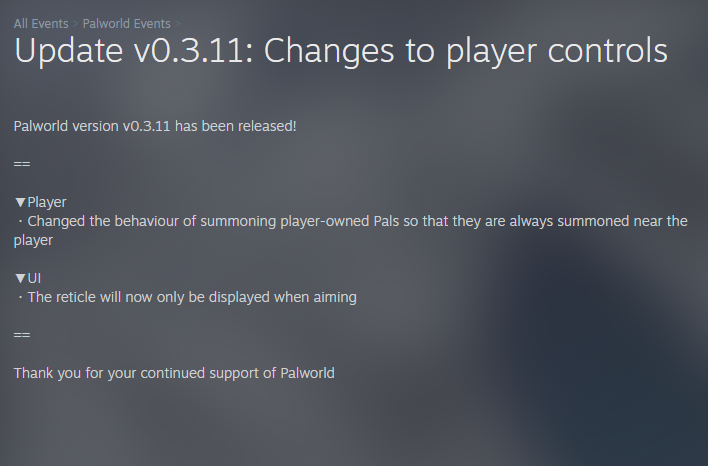
Task: Click the bullet before "Changed the behaviour"
Action: [x=19, y=221]
